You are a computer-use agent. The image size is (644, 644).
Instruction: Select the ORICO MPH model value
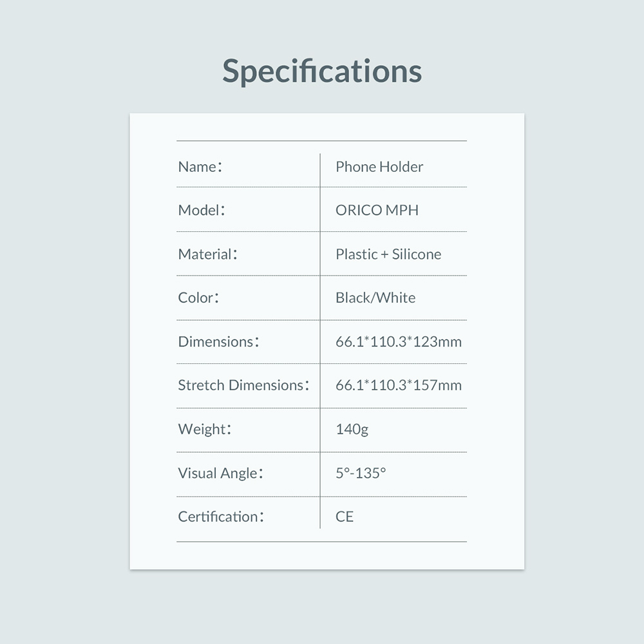[x=377, y=210]
